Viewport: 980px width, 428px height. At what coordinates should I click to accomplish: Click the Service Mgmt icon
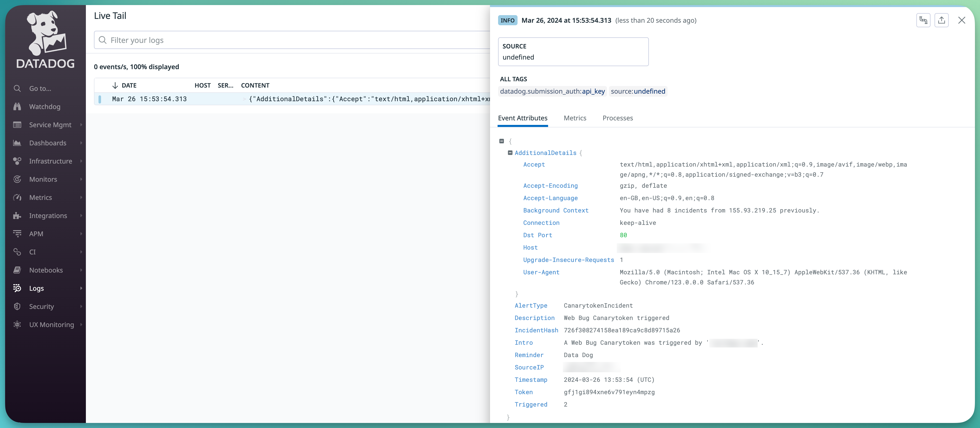pyautogui.click(x=17, y=125)
